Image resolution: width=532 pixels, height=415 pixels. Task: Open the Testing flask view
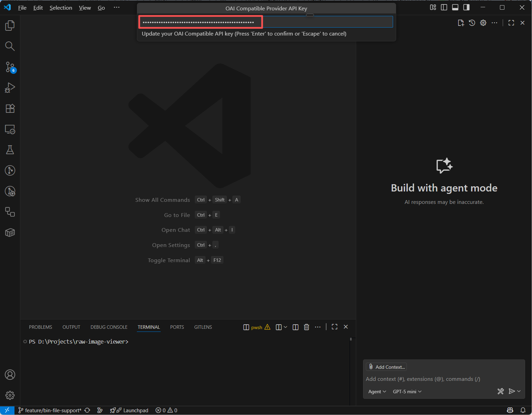[10, 150]
